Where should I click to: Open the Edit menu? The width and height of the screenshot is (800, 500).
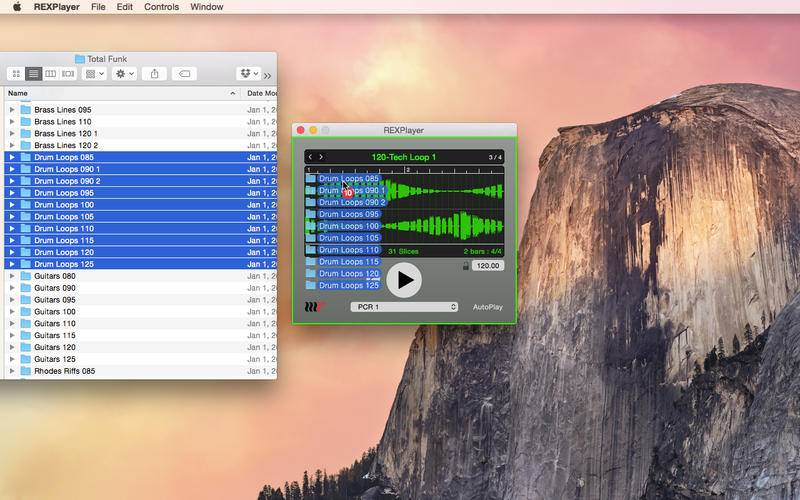click(x=124, y=7)
